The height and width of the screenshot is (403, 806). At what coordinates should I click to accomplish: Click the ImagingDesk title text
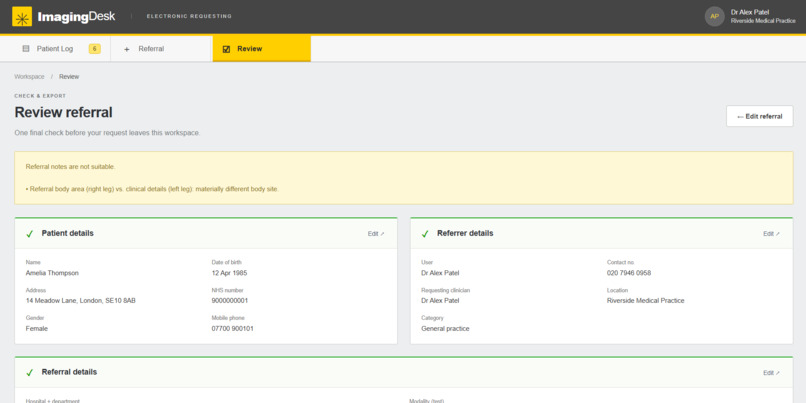[76, 16]
